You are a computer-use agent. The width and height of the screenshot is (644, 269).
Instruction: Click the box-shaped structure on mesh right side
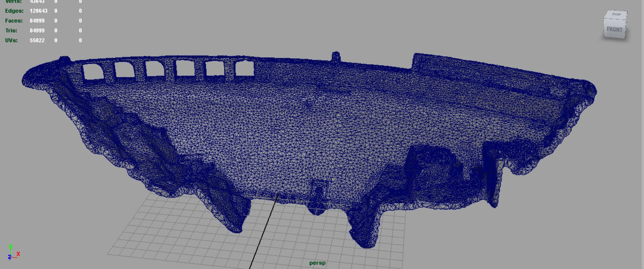point(431,161)
